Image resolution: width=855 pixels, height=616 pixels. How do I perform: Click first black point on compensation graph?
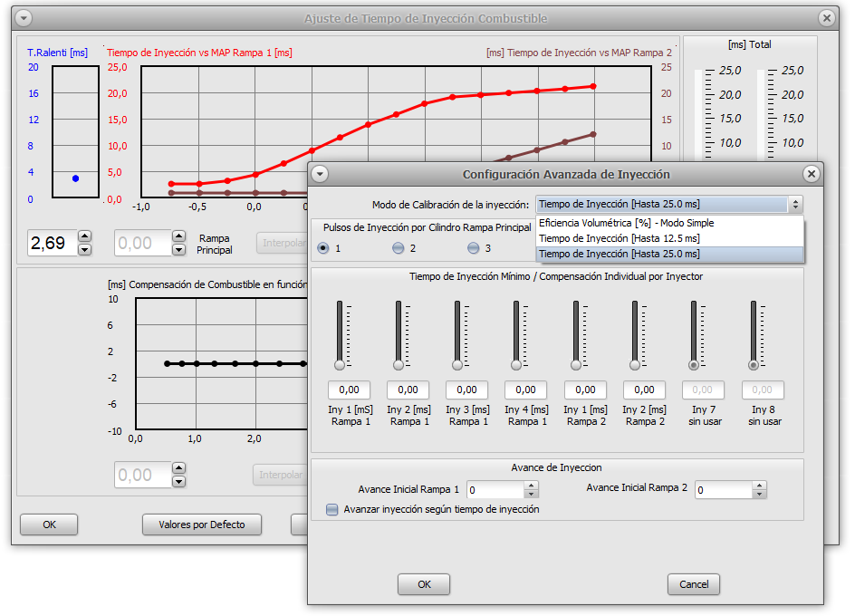tap(168, 363)
